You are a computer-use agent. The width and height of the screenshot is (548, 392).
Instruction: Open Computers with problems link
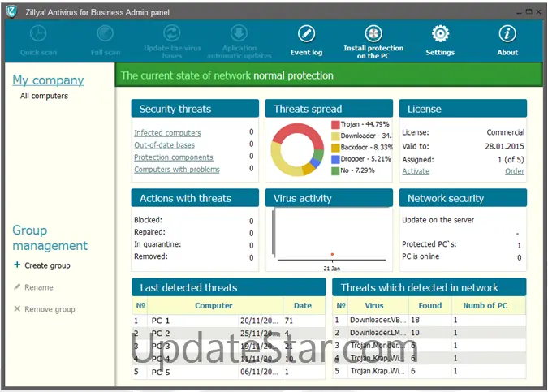177,170
